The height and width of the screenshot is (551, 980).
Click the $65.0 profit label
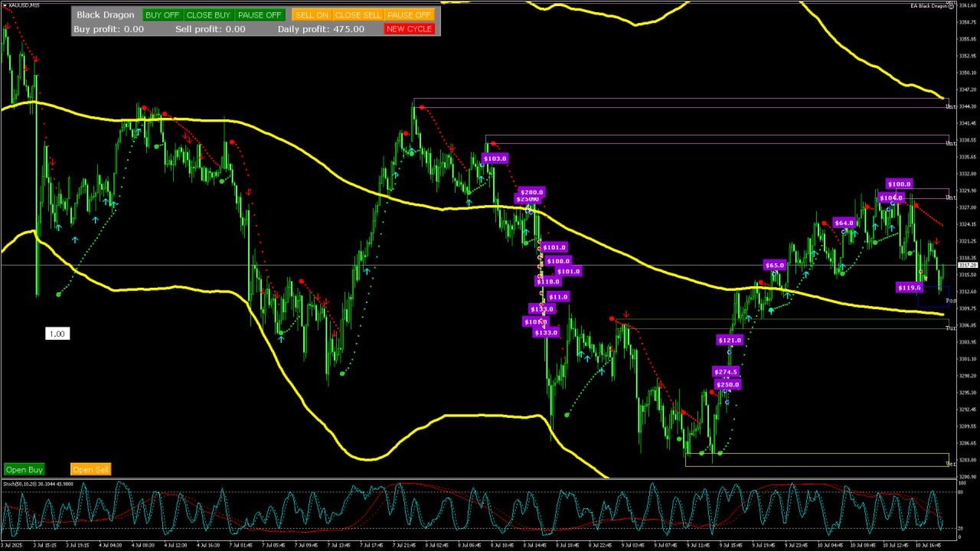tap(775, 266)
